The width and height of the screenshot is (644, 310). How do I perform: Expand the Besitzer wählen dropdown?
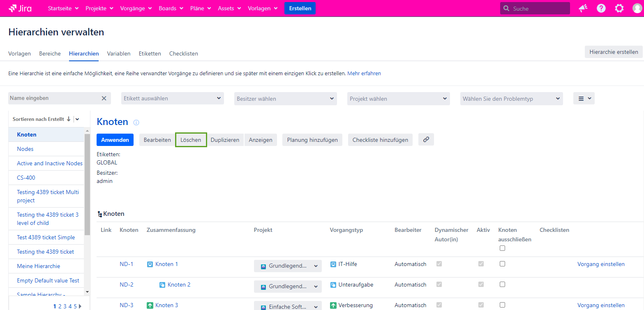[x=285, y=99]
